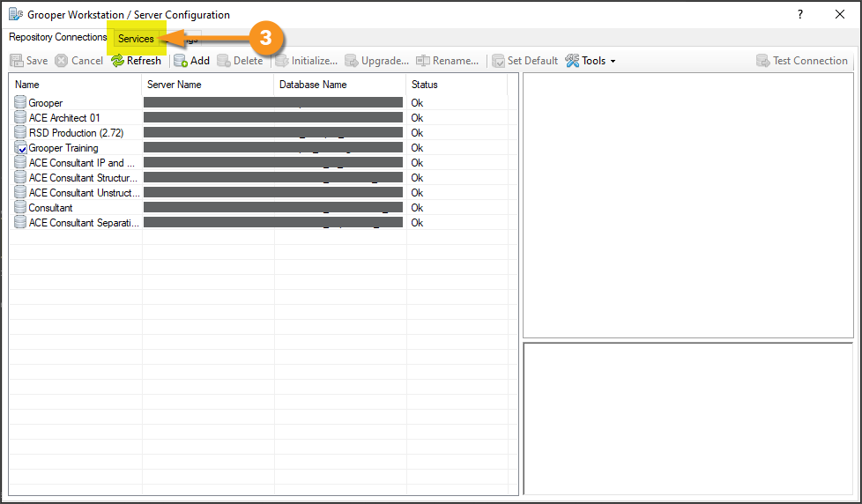Click the Ok status of the Grooper row

(417, 103)
